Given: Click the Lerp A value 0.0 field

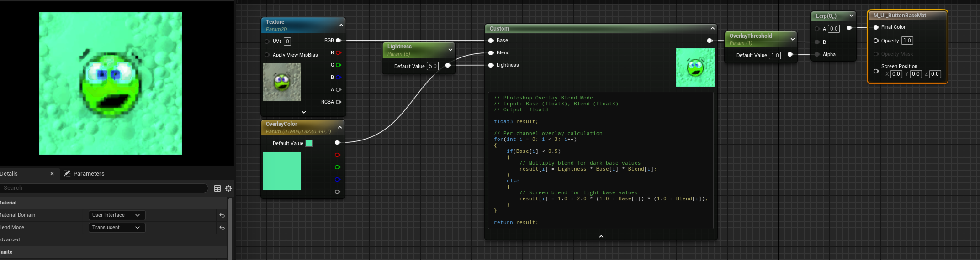Looking at the screenshot, I should click(834, 29).
